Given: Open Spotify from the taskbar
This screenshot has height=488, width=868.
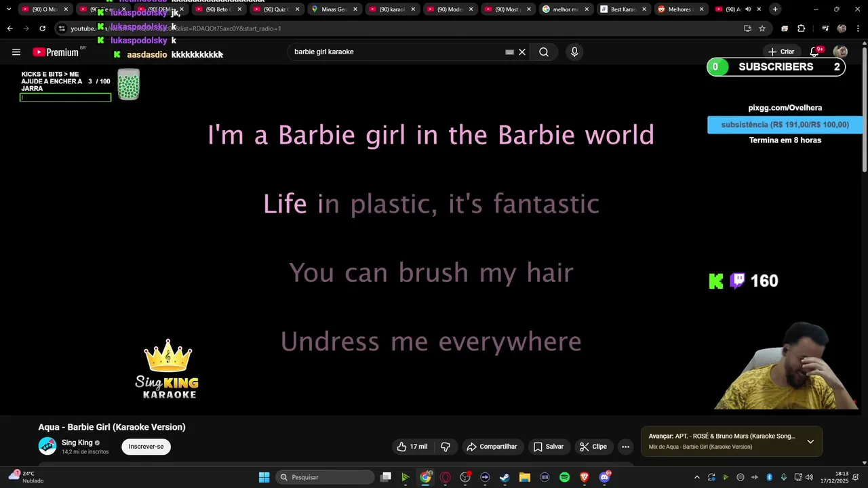Looking at the screenshot, I should (565, 477).
